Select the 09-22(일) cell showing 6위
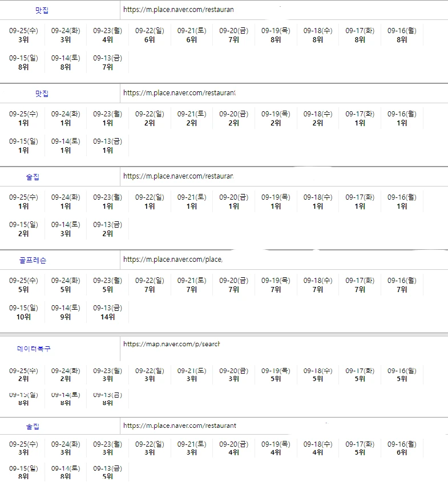This screenshot has width=448, height=490. pyautogui.click(x=150, y=35)
